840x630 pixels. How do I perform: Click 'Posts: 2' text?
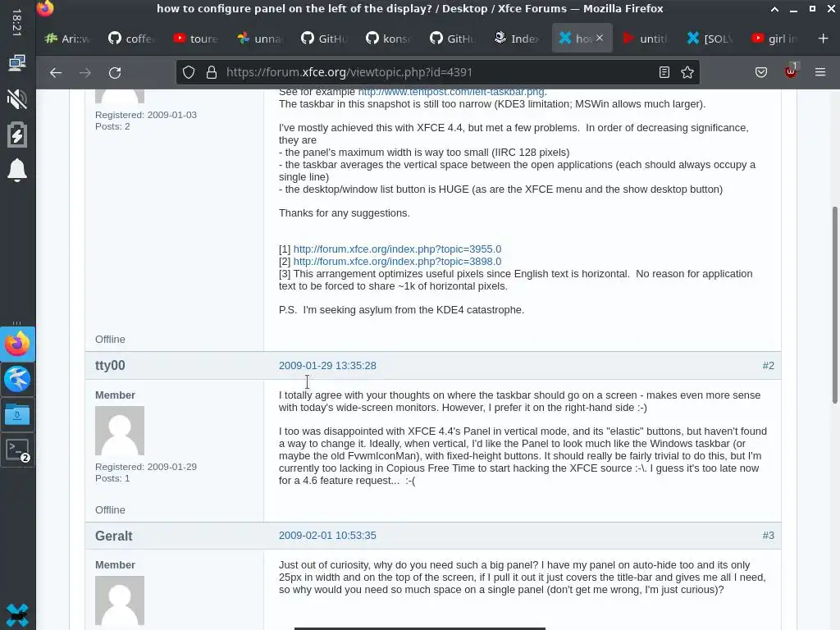112,127
